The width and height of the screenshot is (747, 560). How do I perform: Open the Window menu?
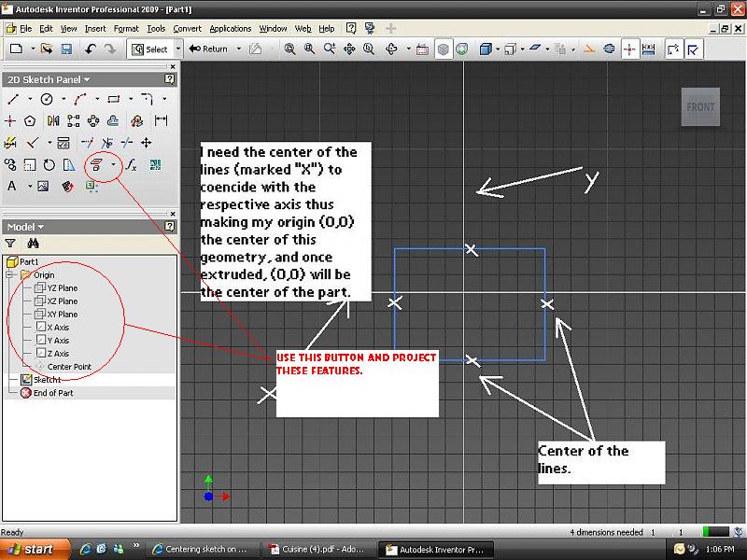coord(273,29)
